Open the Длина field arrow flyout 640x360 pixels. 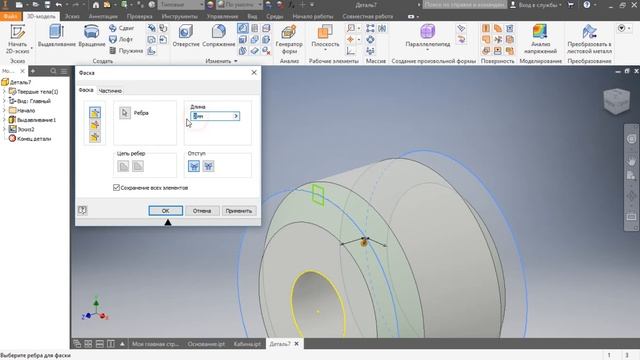pyautogui.click(x=236, y=116)
